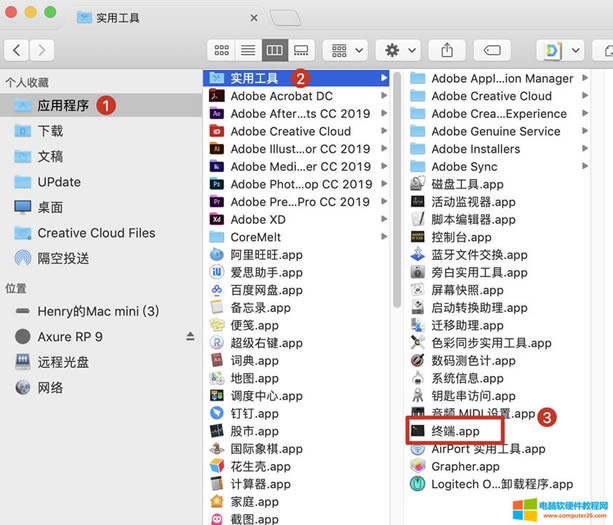Select 钥匙串访问.app icon
Viewport: 613px width, 525px height.
coord(418,396)
